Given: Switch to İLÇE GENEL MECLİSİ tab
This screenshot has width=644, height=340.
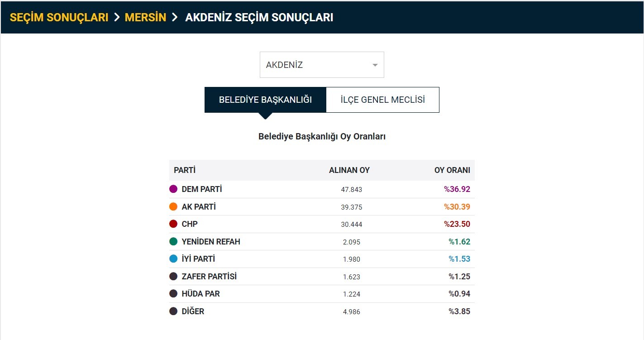Looking at the screenshot, I should coord(382,100).
